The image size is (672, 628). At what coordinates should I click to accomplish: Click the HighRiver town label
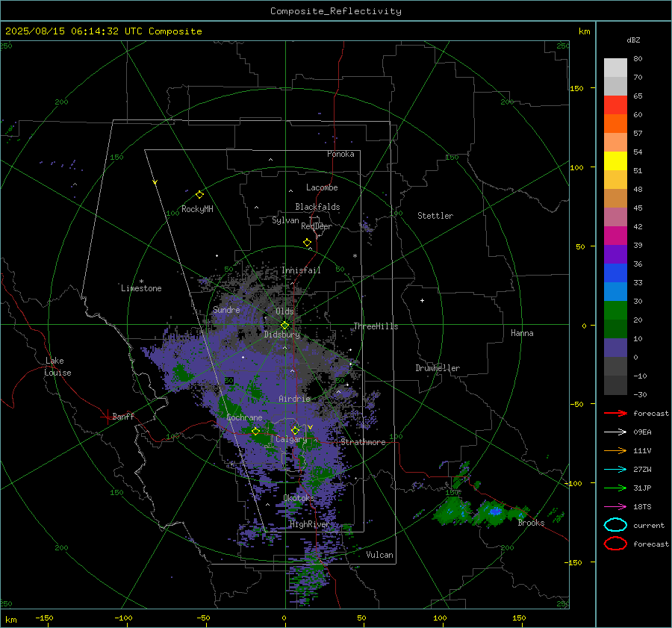click(309, 524)
